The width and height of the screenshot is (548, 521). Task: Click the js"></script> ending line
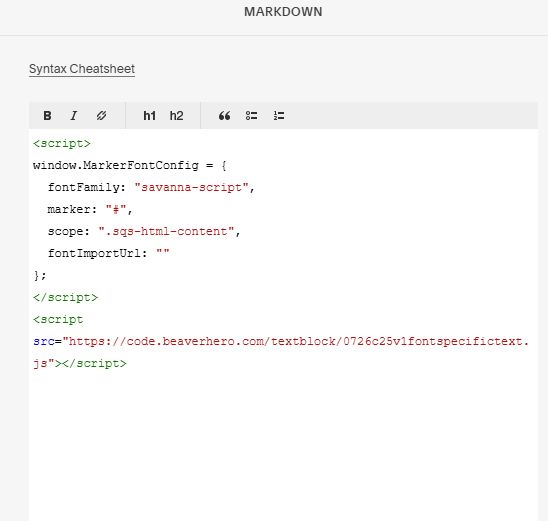80,363
